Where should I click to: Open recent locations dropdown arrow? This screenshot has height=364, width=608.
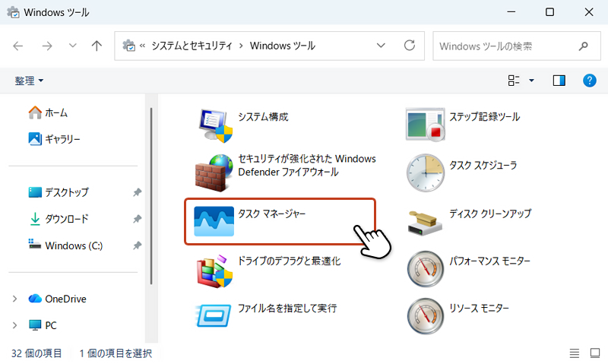tap(72, 46)
